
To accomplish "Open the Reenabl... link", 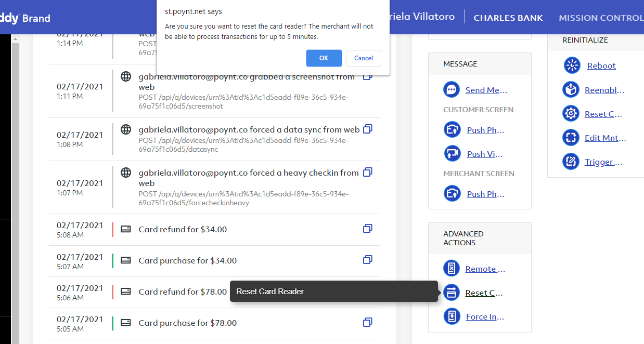I will click(604, 90).
